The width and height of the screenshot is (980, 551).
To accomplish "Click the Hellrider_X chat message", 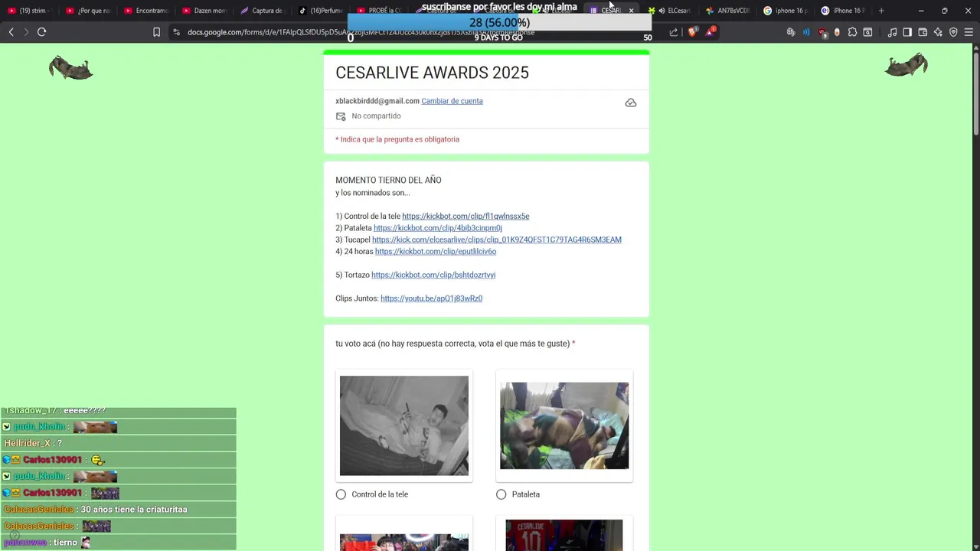I will click(x=118, y=443).
